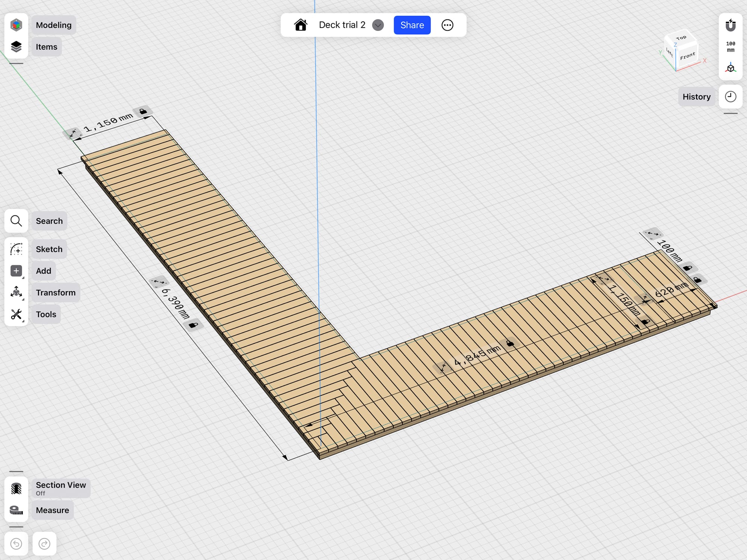Viewport: 747px width, 560px height.
Task: Open the Add shape menu icon
Action: tap(16, 271)
